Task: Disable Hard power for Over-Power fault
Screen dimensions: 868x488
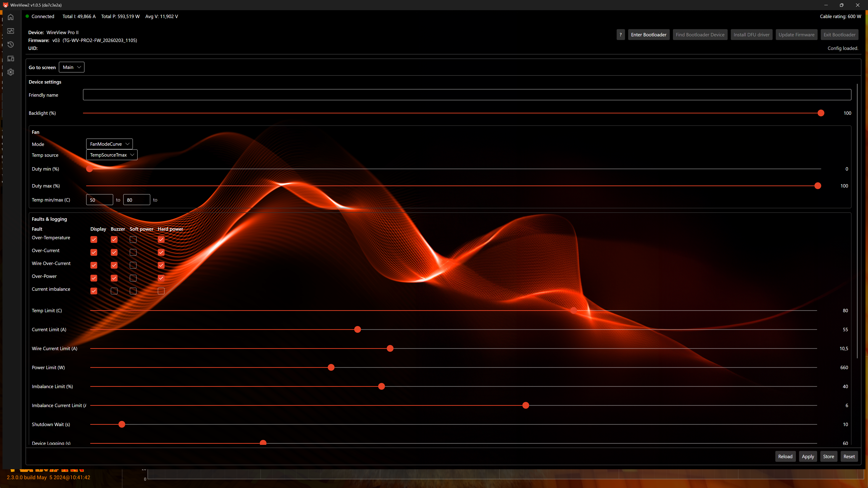Action: (x=161, y=278)
